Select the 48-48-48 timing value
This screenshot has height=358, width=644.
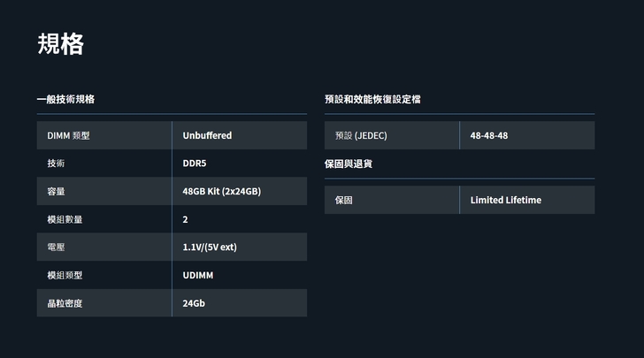point(489,135)
